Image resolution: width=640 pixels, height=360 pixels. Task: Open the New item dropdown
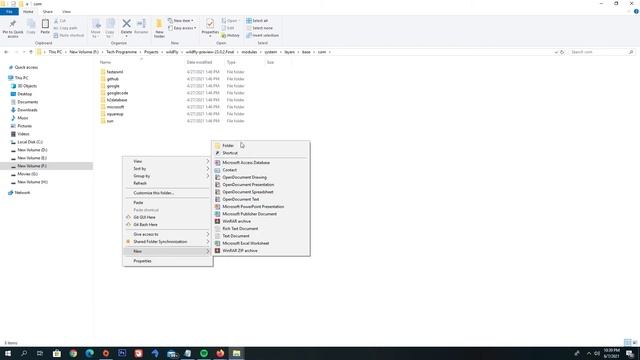[x=181, y=20]
